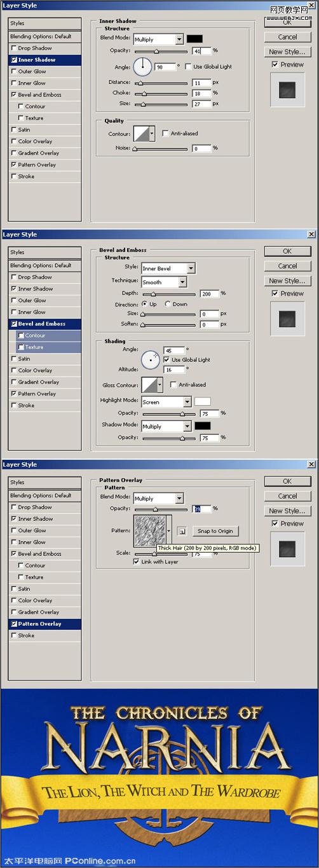319x868 pixels.
Task: Click the Bevel and Emboss Depth slider
Action: pos(168,294)
